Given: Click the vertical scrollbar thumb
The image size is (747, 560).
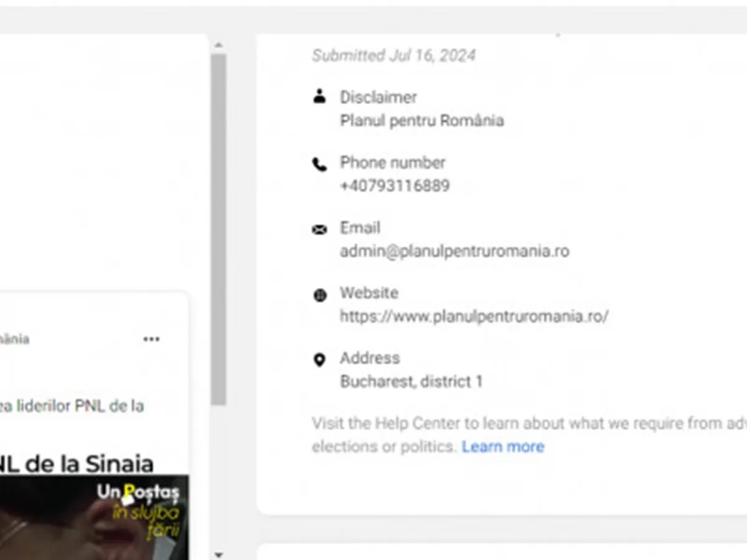Looking at the screenshot, I should (x=218, y=230).
